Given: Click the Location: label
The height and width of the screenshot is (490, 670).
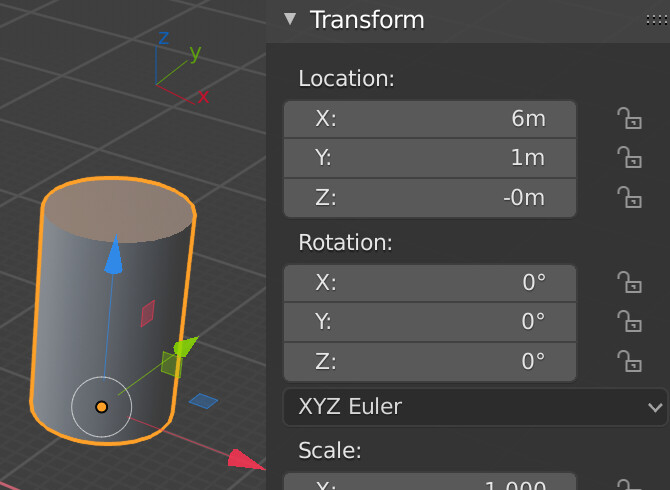Looking at the screenshot, I should click(346, 79).
